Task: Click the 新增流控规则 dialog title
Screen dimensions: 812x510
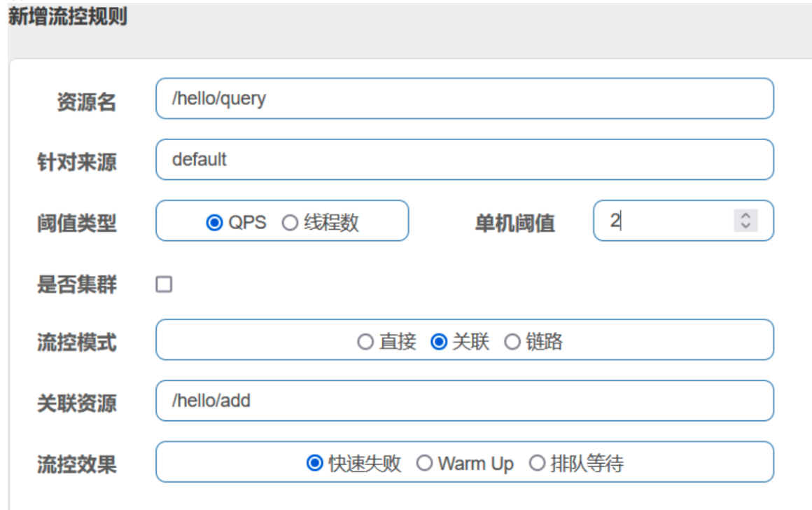Action: [x=68, y=17]
